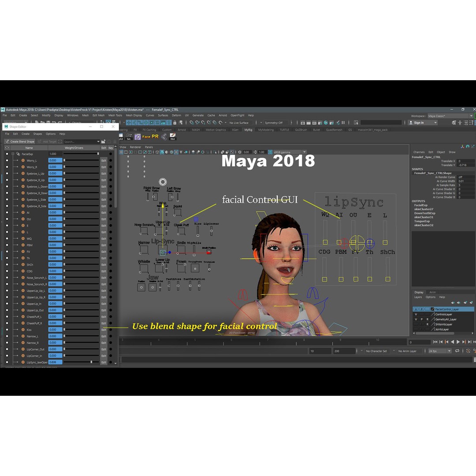Click the viewport lights icon

(x=181, y=152)
